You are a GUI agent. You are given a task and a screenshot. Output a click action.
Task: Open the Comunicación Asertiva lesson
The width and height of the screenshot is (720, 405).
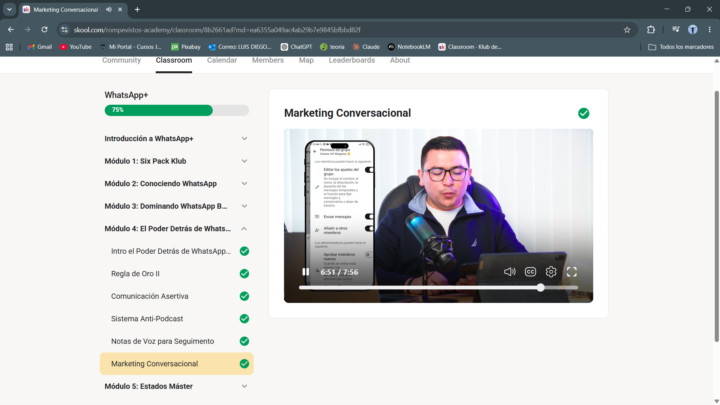pos(150,296)
